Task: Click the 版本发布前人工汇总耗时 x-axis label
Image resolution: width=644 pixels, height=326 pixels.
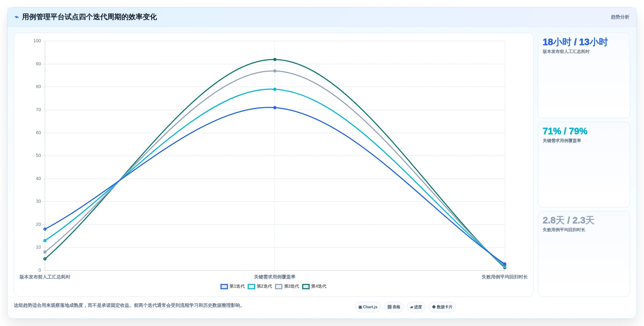Action: pyautogui.click(x=45, y=277)
